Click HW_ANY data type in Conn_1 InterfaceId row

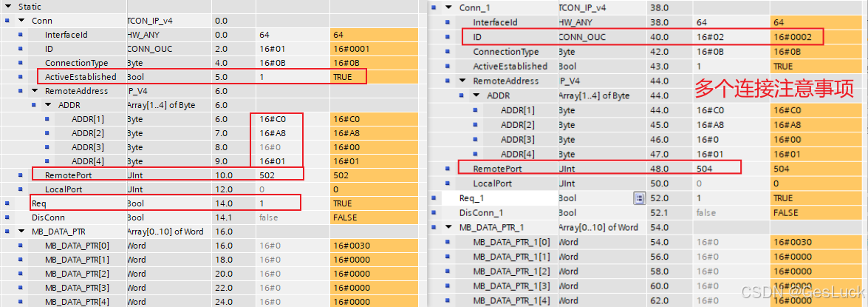(575, 22)
